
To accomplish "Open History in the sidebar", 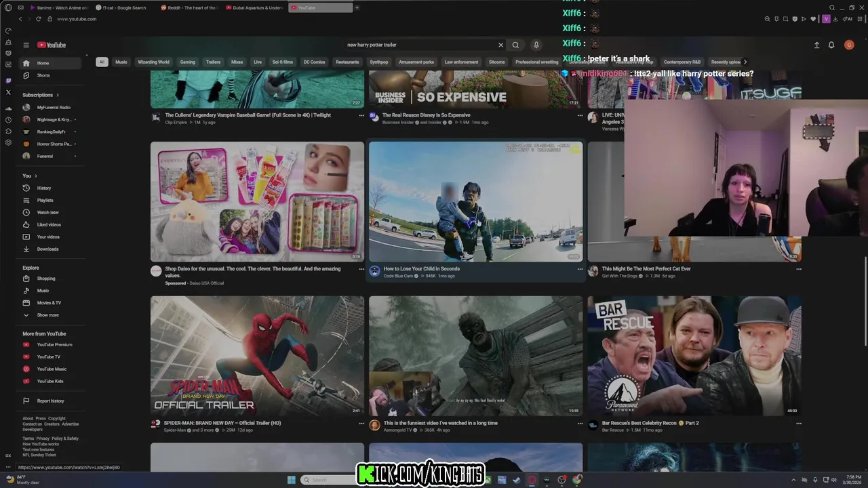I will [x=50, y=188].
